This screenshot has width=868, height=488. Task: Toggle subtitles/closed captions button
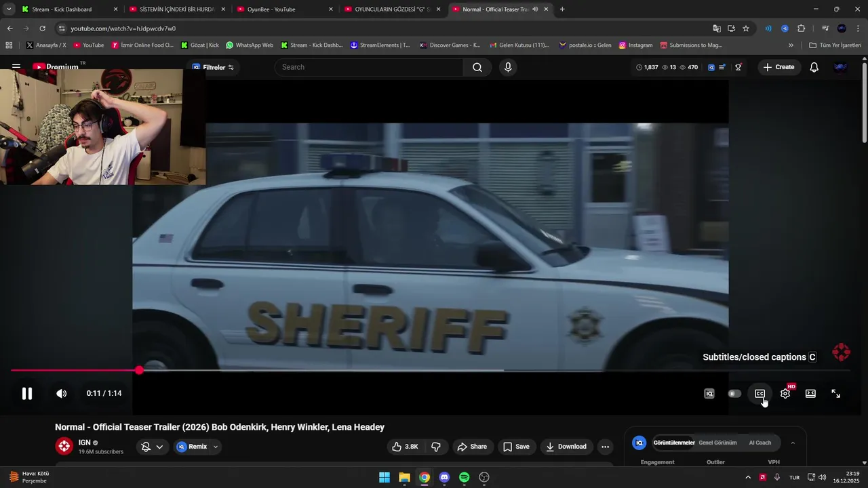tap(759, 393)
